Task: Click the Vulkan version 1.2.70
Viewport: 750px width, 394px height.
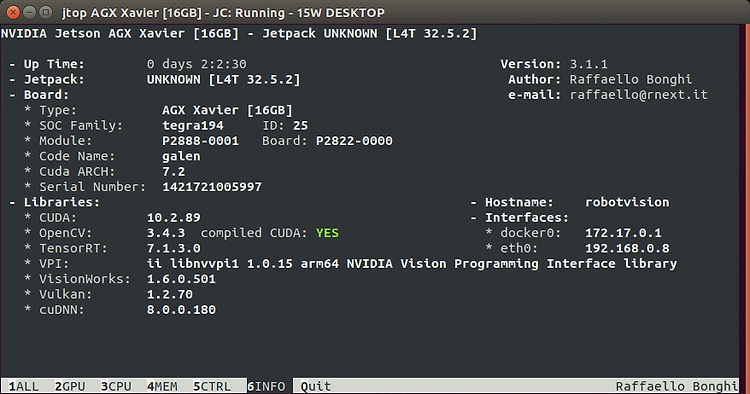Action: [170, 295]
